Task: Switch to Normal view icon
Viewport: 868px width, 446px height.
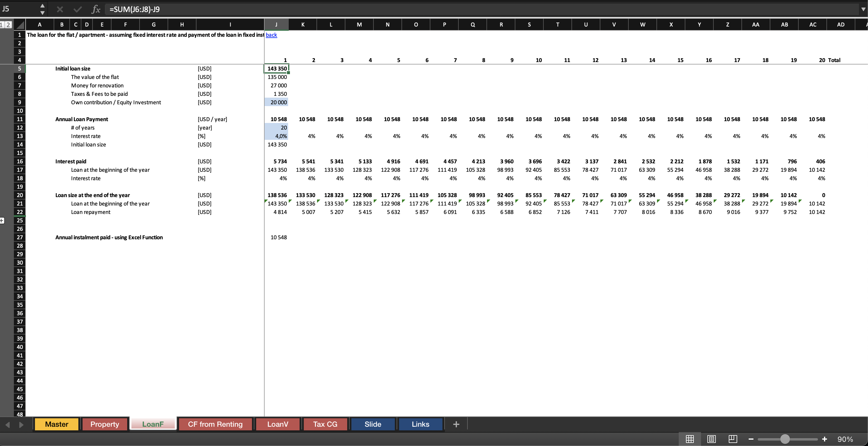Action: 690,439
